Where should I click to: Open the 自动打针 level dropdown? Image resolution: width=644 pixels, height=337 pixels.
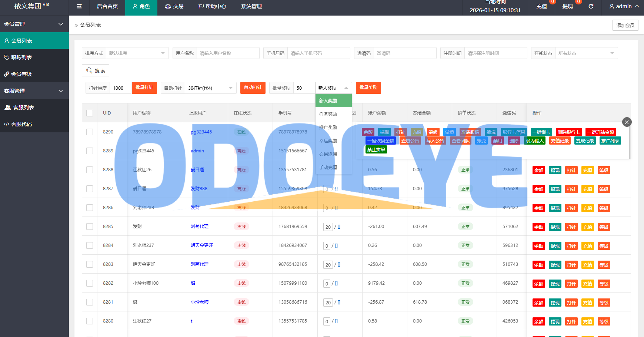click(210, 88)
